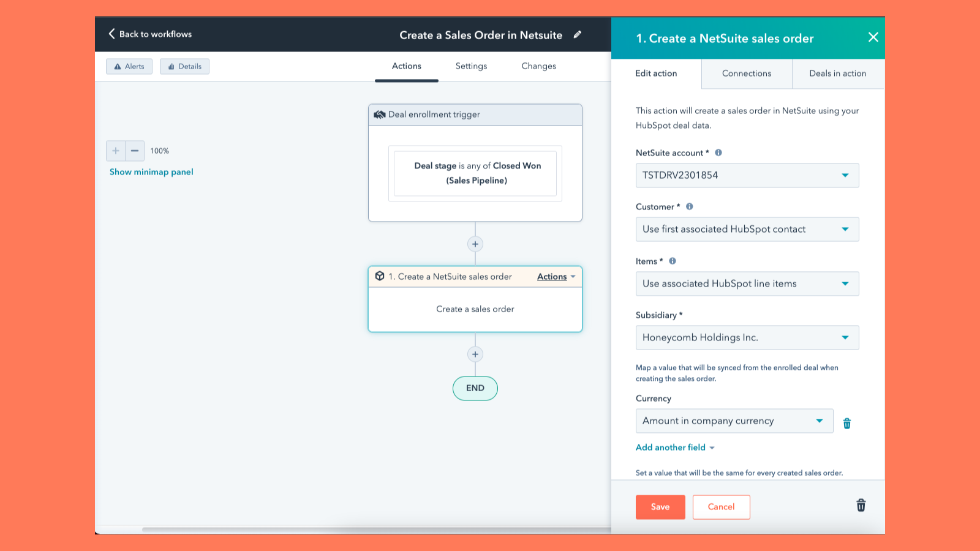Click the handshake icon on Deal enrollment trigger
980x551 pixels.
380,114
